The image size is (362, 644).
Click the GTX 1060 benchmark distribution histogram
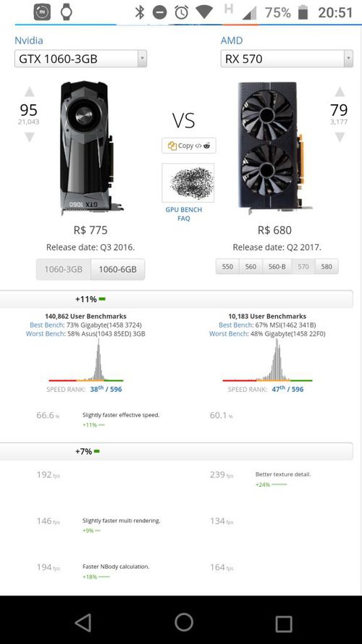tap(85, 361)
